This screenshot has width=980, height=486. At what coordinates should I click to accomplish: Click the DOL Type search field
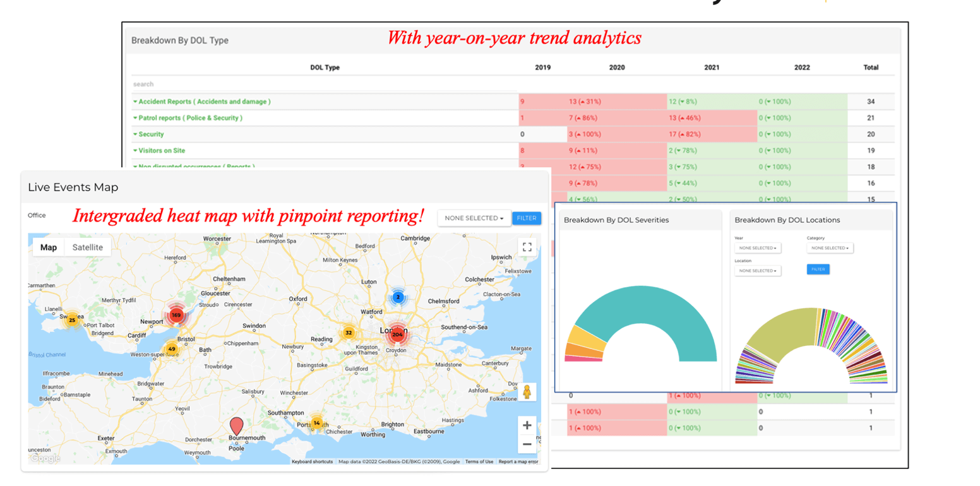324,84
